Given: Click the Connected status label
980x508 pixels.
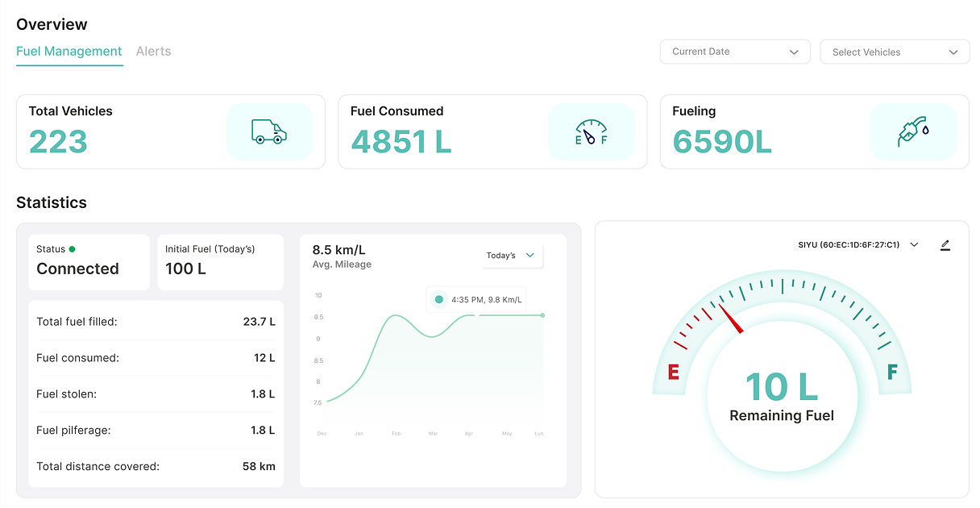Looking at the screenshot, I should tap(77, 269).
